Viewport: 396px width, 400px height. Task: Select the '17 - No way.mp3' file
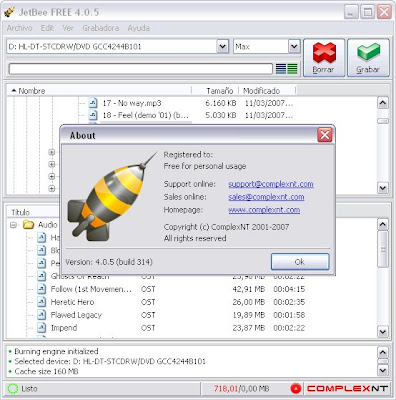pyautogui.click(x=132, y=103)
